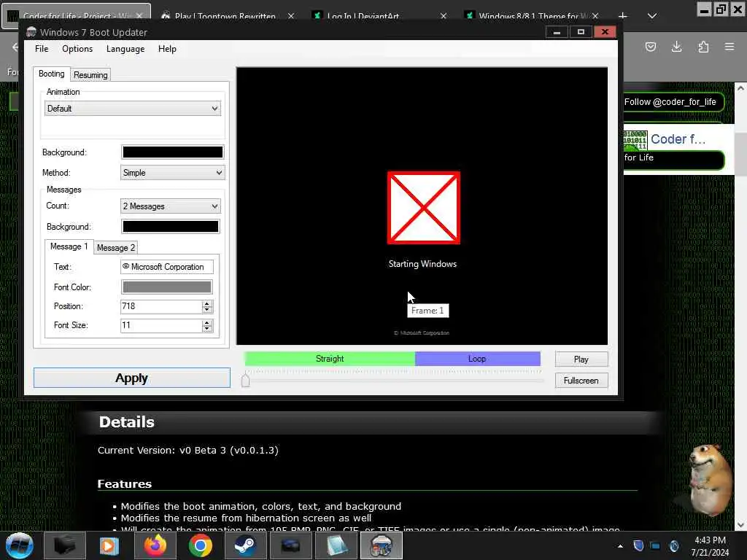The image size is (747, 560).
Task: Expand the Method Simple dropdown
Action: (172, 173)
